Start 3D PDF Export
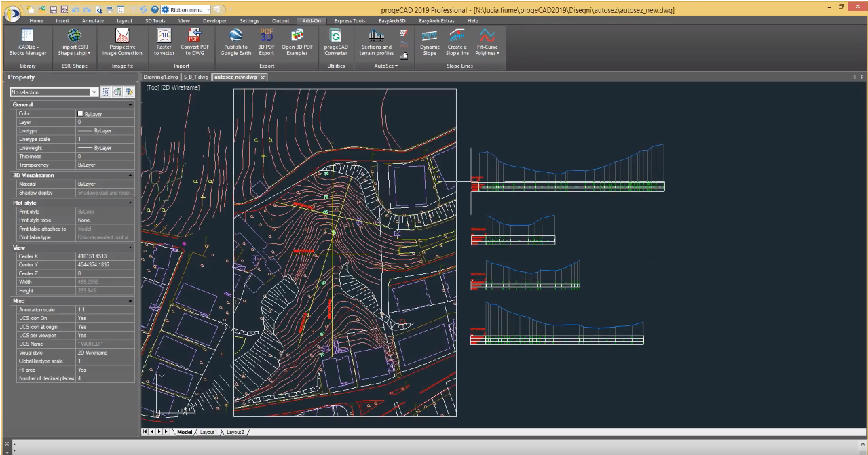Image resolution: width=868 pixels, height=455 pixels. click(267, 42)
